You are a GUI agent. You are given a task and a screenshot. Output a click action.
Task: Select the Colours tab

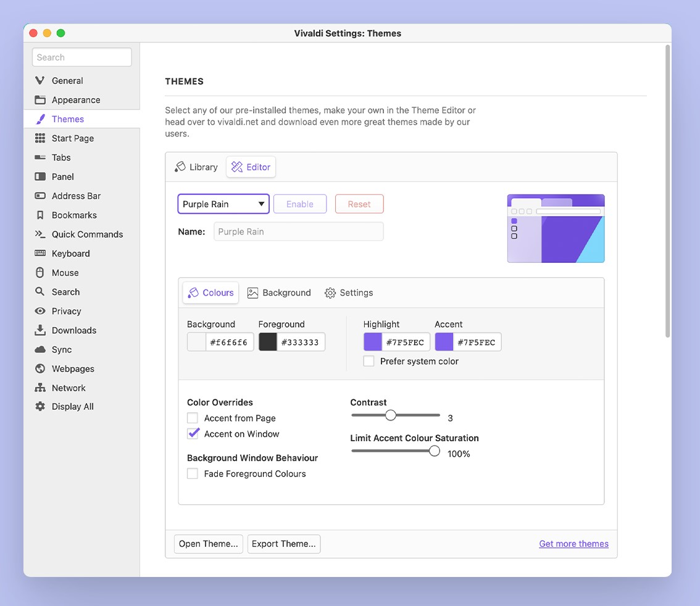[210, 293]
